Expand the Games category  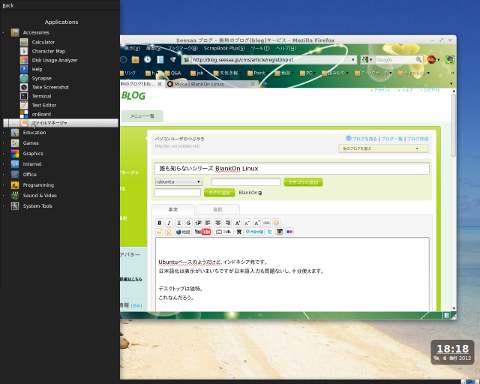pyautogui.click(x=25, y=143)
